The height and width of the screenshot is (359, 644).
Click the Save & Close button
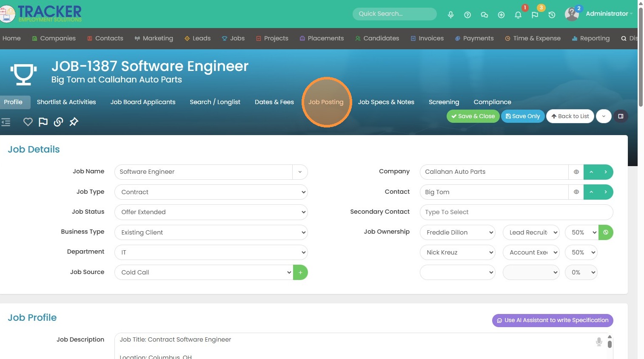click(473, 116)
